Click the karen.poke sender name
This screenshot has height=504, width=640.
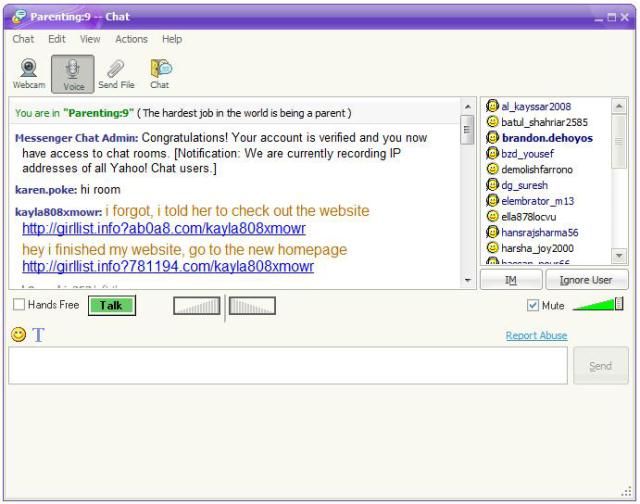coord(46,190)
